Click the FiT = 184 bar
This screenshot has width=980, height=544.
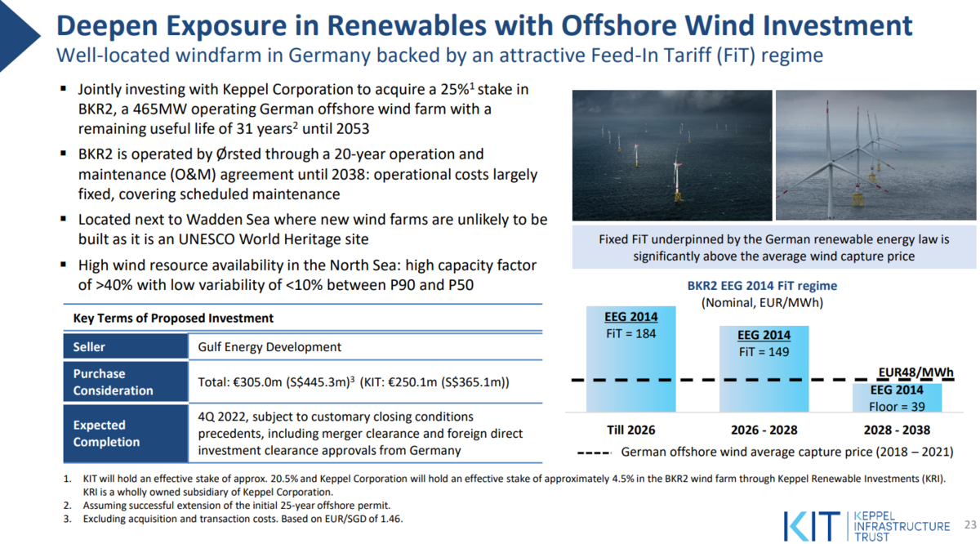coord(630,359)
